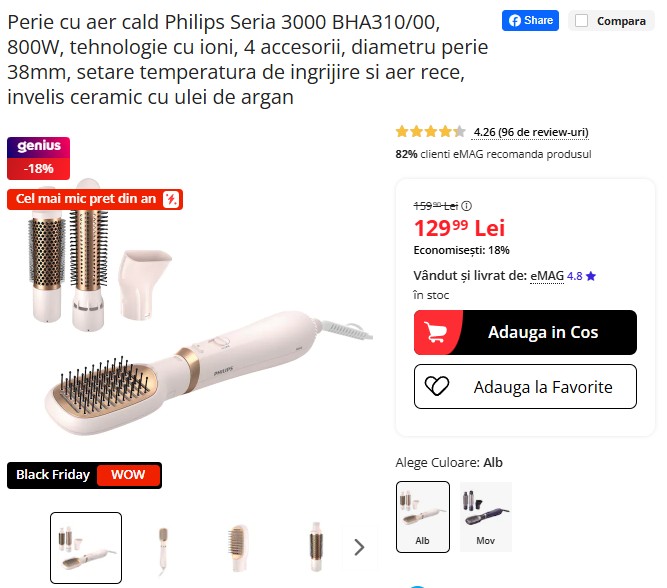Click the heart favorites icon

point(437,386)
